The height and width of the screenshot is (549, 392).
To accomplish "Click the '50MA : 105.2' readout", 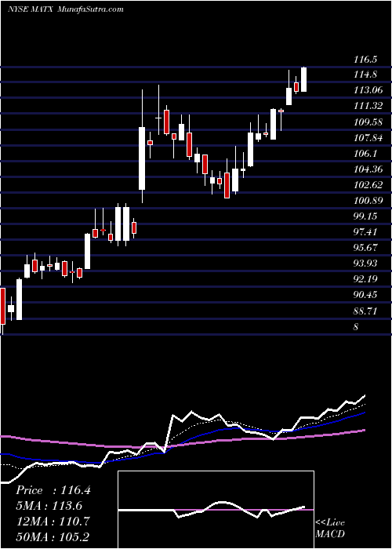I will 53,536.
